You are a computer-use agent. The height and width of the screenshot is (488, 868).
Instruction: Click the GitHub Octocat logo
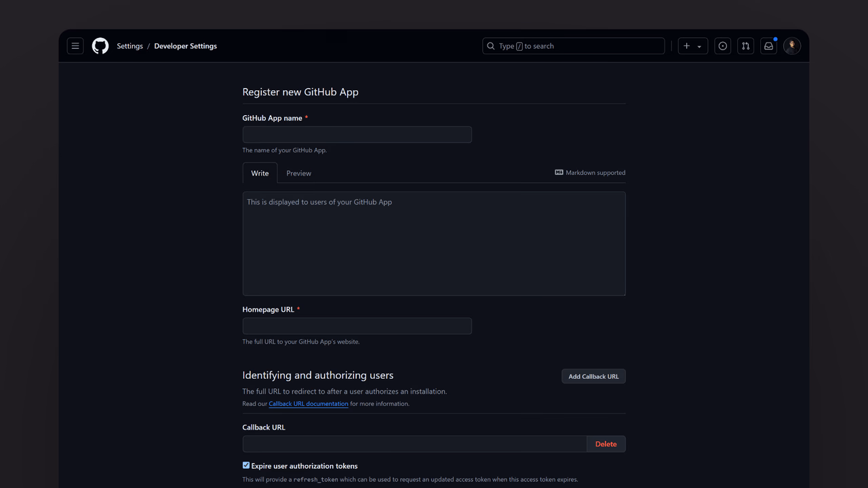coord(100,46)
